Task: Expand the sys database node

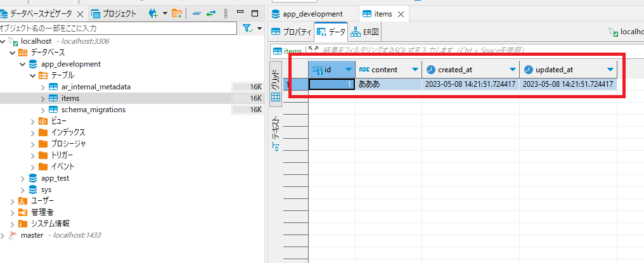Action: 23,190
